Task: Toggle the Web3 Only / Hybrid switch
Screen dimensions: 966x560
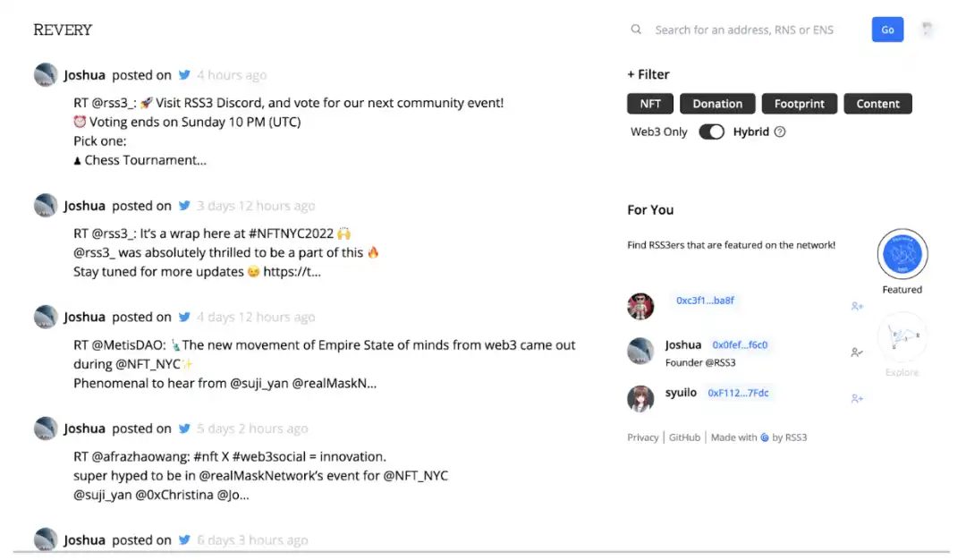Action: [711, 132]
